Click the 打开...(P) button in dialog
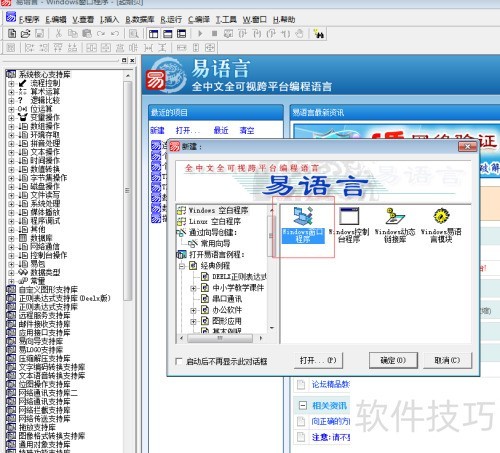This screenshot has width=500, height=453. click(318, 360)
